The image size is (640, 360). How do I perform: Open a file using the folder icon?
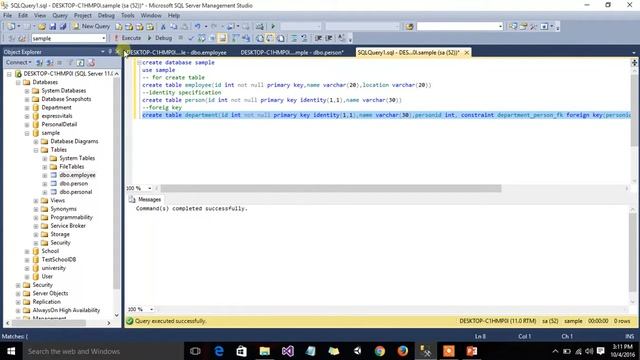coord(42,27)
